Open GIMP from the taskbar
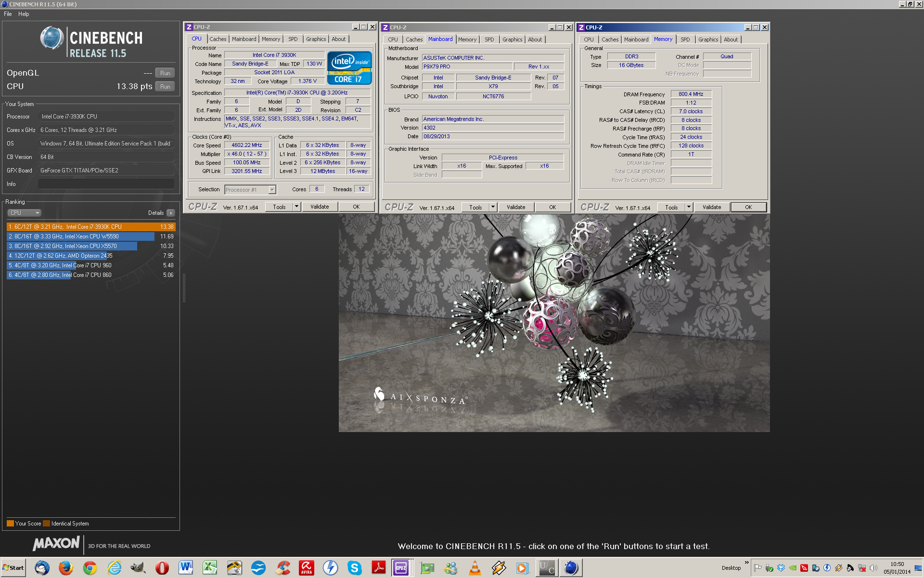Screen dimensions: 924x578 [x=138, y=568]
